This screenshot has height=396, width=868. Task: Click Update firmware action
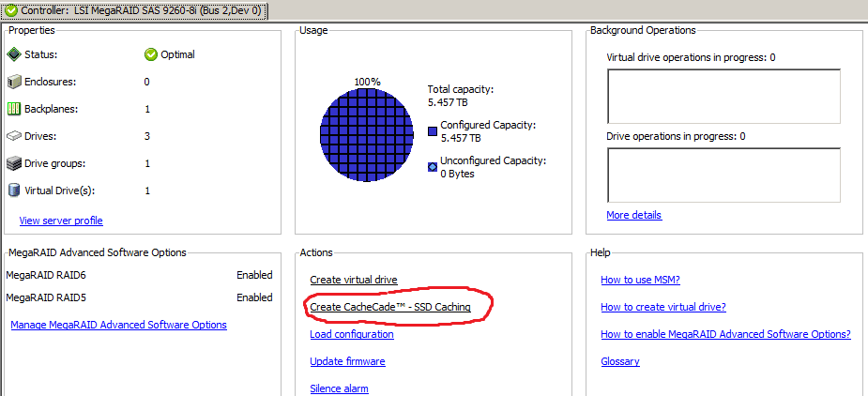347,361
